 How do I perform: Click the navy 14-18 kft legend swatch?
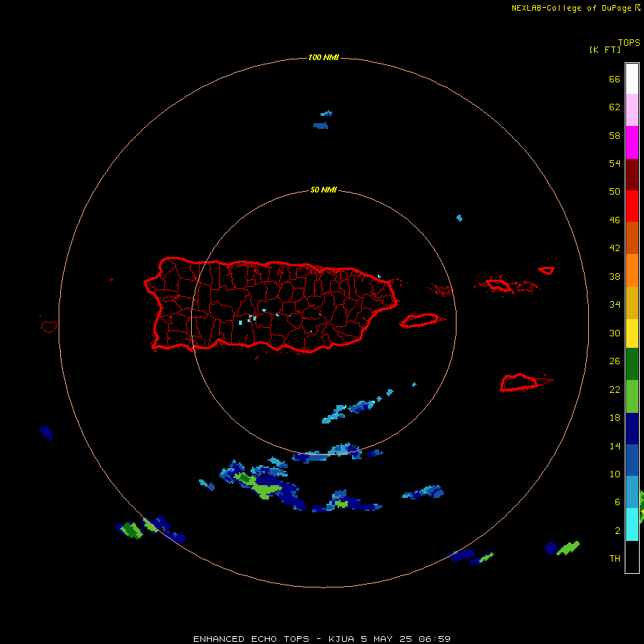pyautogui.click(x=632, y=429)
